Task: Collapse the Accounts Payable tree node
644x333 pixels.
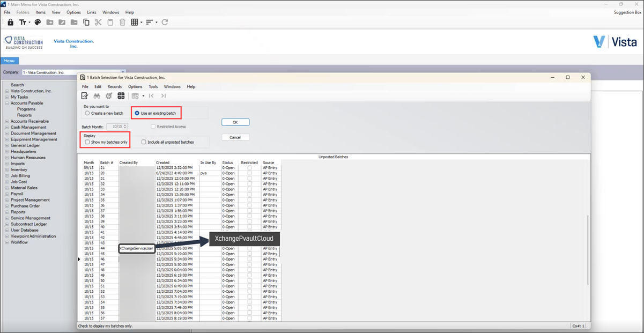Action: click(7, 103)
